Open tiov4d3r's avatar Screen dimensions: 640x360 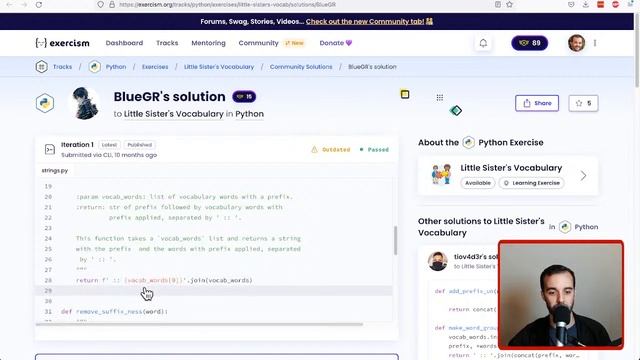point(438,261)
